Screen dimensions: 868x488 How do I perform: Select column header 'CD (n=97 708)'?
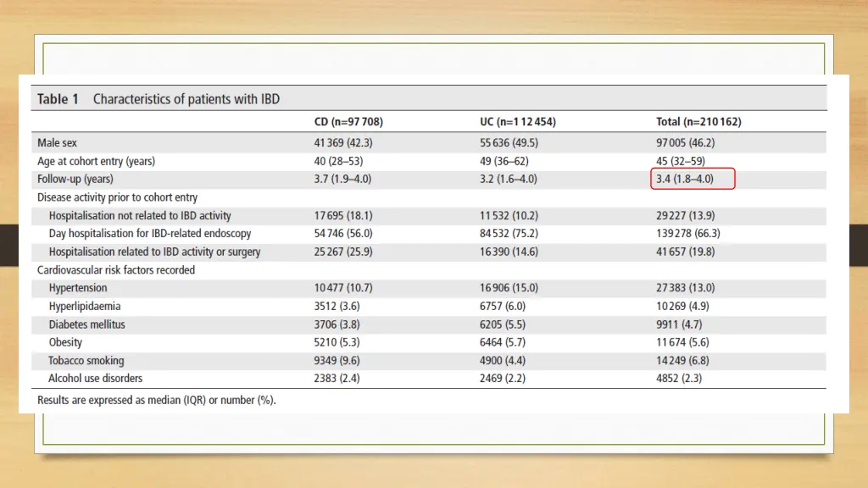click(348, 122)
